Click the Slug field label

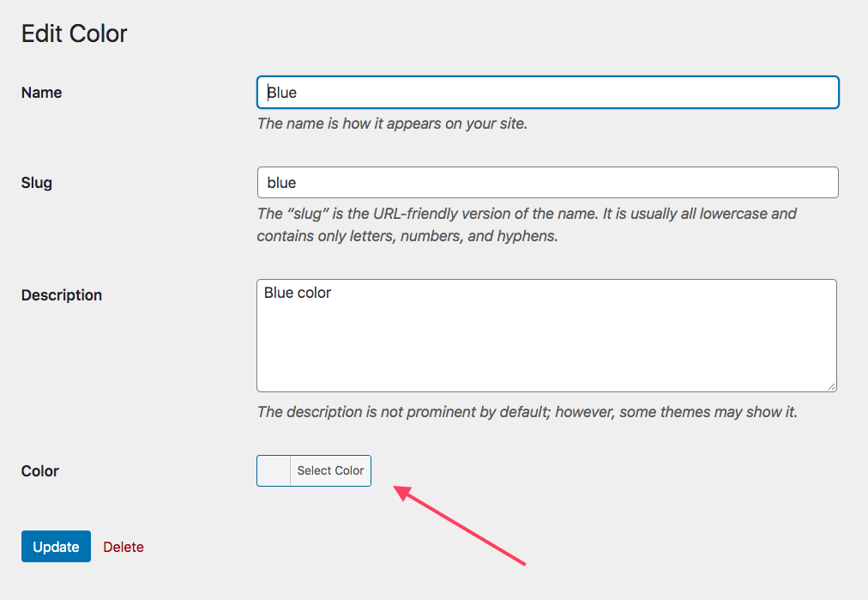point(37,183)
